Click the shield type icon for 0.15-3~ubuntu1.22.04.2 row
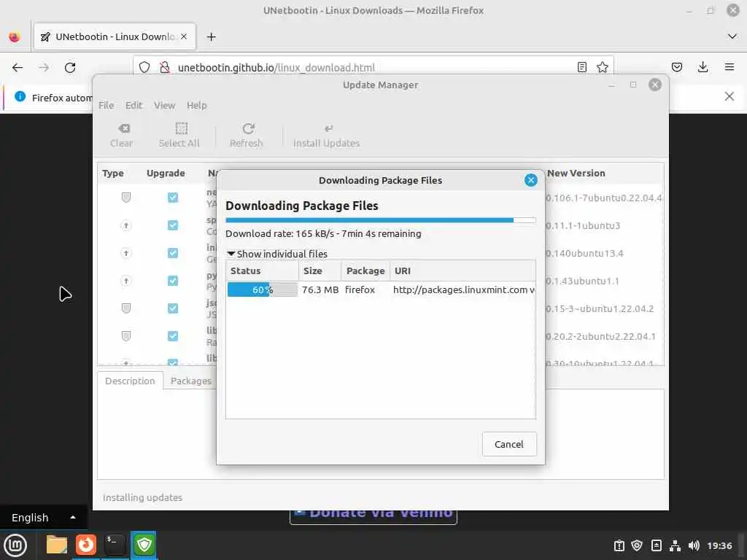747x560 pixels. [125, 308]
